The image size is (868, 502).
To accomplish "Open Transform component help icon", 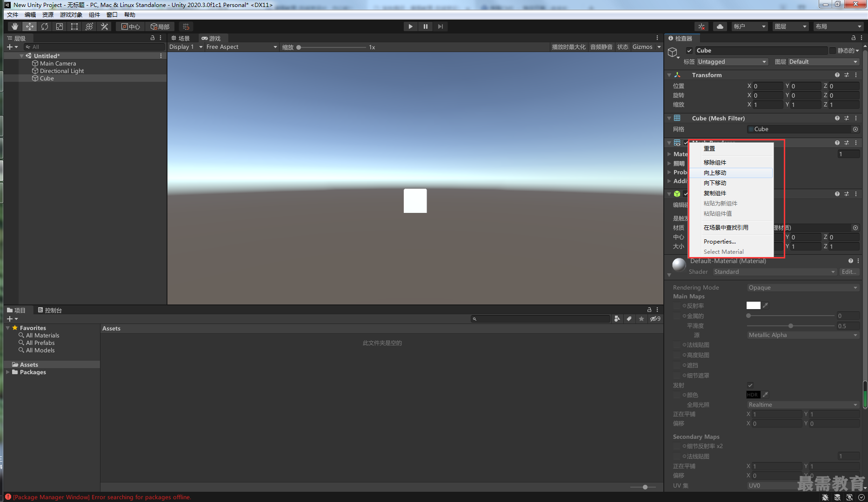I will (x=837, y=75).
